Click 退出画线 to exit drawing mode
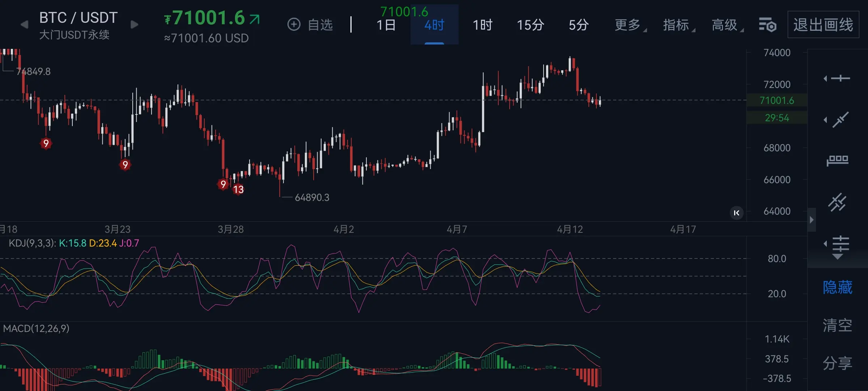 point(823,25)
